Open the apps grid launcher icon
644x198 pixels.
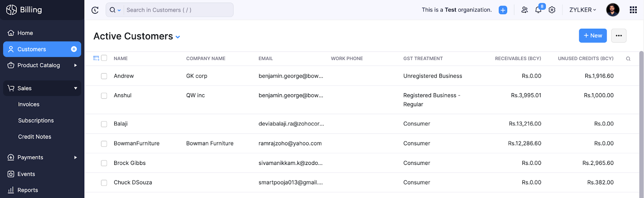click(x=633, y=10)
